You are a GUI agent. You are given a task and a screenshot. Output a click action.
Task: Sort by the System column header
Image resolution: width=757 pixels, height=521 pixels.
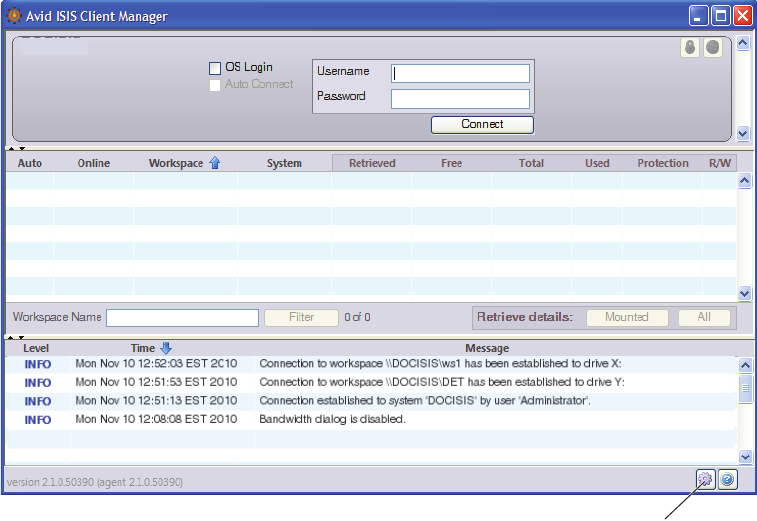click(284, 163)
